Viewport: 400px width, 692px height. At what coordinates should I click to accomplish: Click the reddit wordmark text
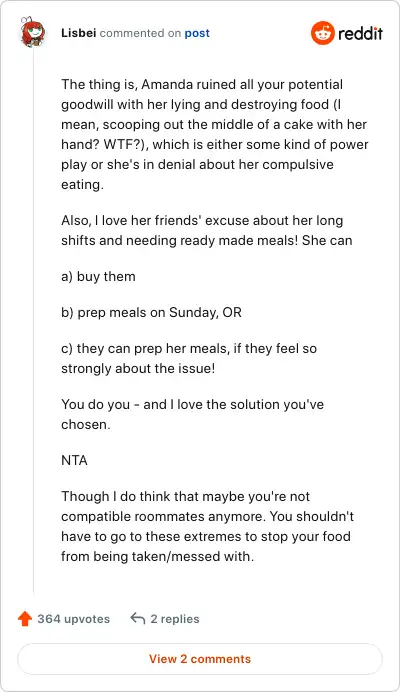coord(361,33)
